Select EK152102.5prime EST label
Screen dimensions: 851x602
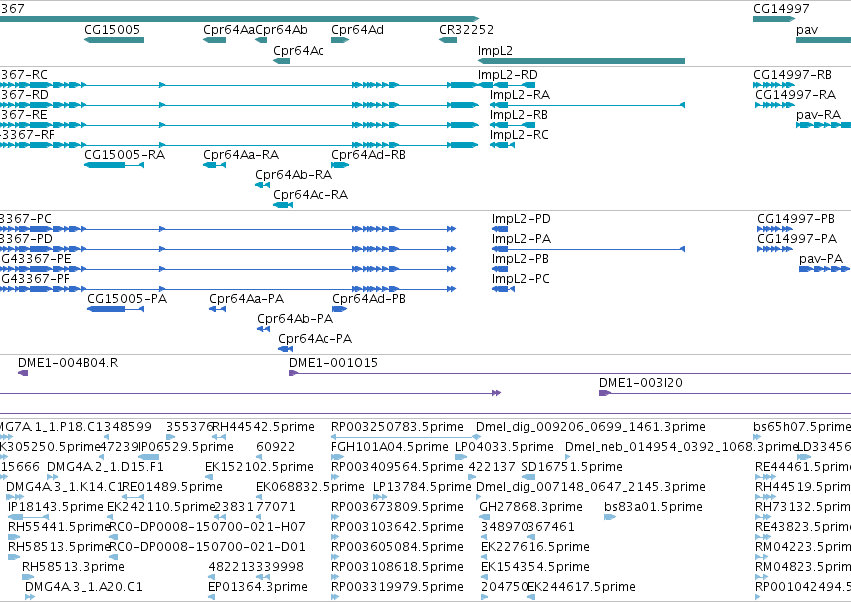tap(259, 467)
